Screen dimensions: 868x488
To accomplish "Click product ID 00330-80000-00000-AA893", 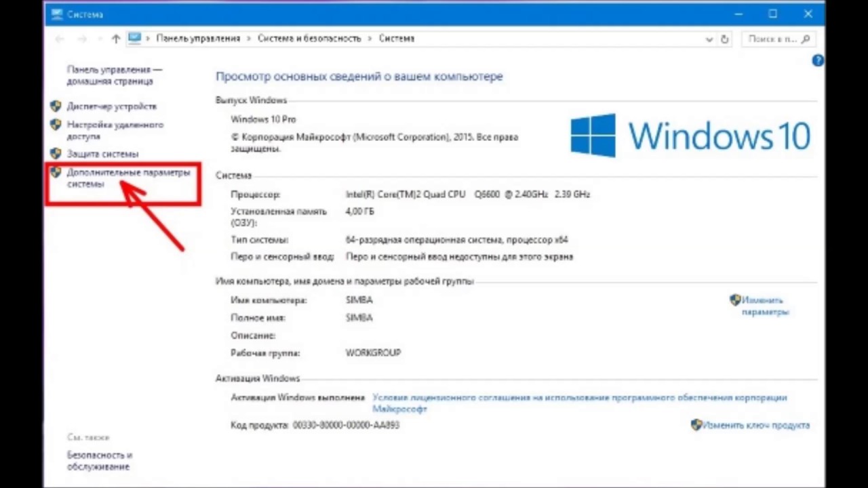I will (x=346, y=425).
